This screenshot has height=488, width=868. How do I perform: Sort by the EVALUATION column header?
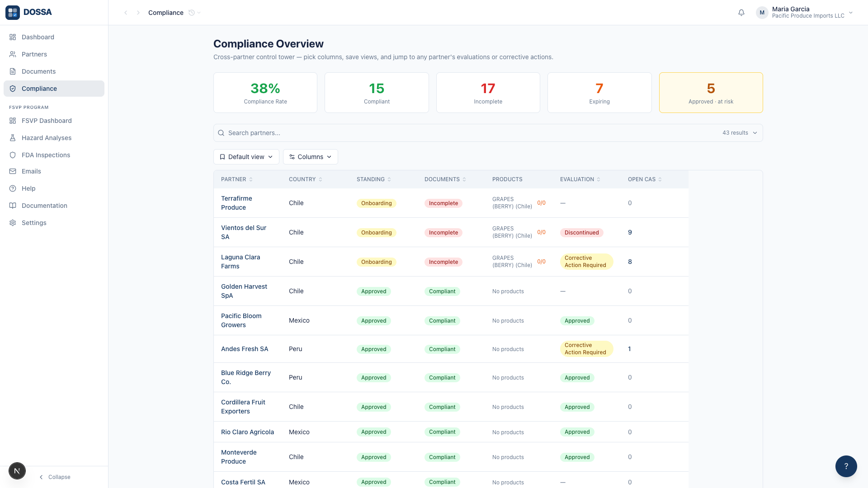point(580,179)
